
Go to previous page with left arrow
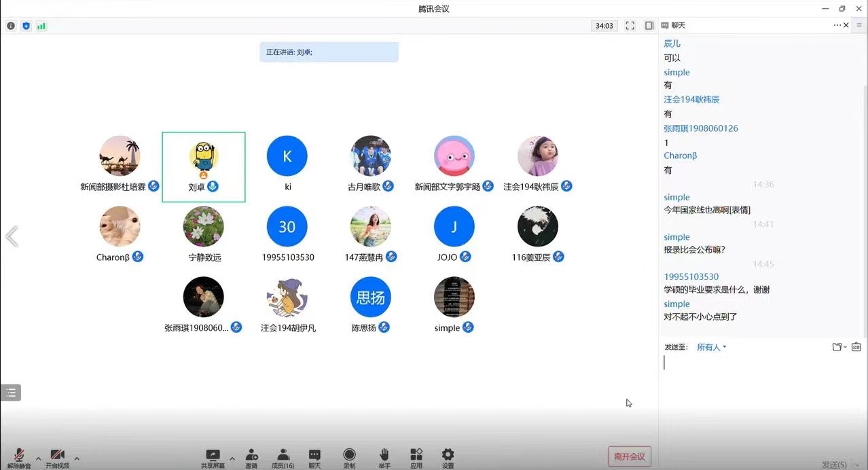[12, 236]
